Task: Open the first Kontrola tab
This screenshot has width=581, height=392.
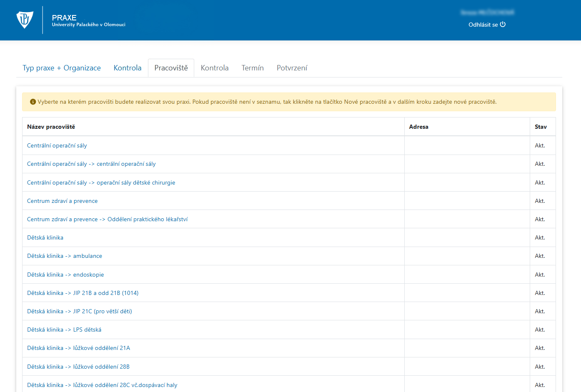Action: (x=127, y=68)
